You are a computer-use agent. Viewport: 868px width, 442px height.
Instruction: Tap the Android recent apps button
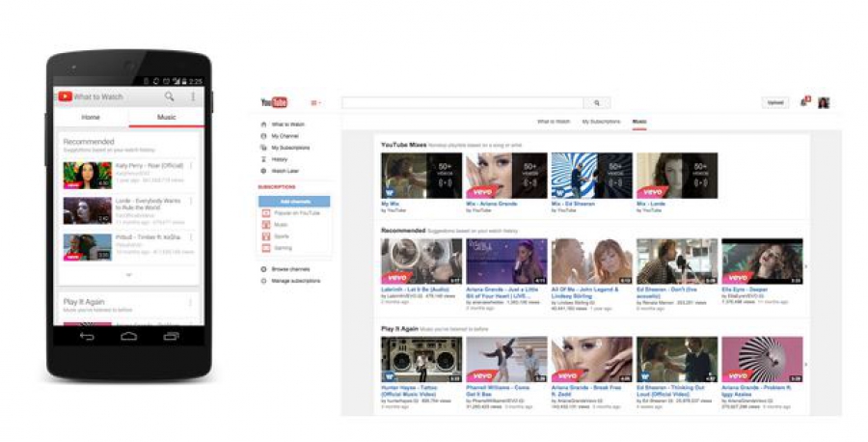pos(171,336)
